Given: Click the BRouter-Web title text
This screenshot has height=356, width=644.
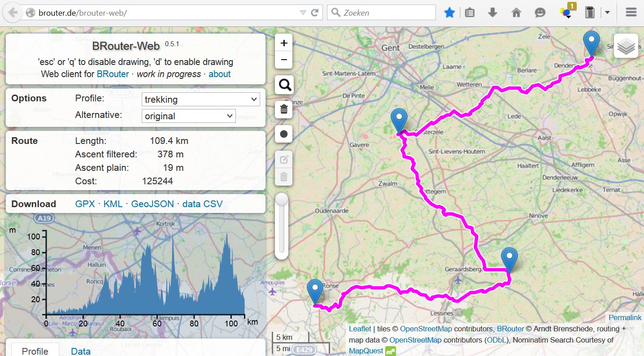Looking at the screenshot, I should (x=126, y=46).
